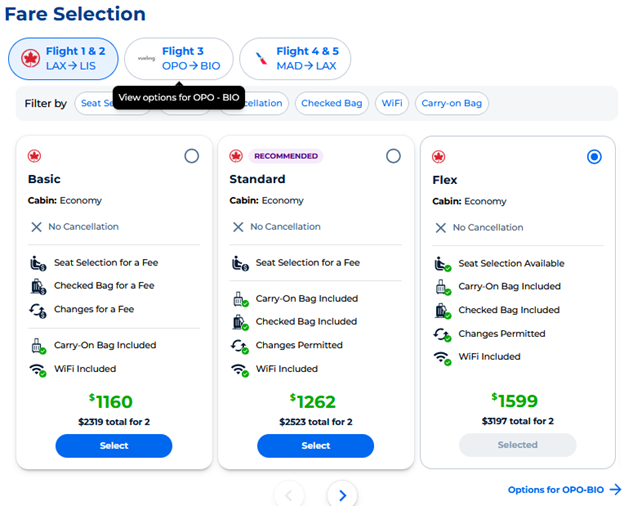Apply the partially hidden Seat Selection filter
Screen dimensions: 624x506
pyautogui.click(x=94, y=104)
